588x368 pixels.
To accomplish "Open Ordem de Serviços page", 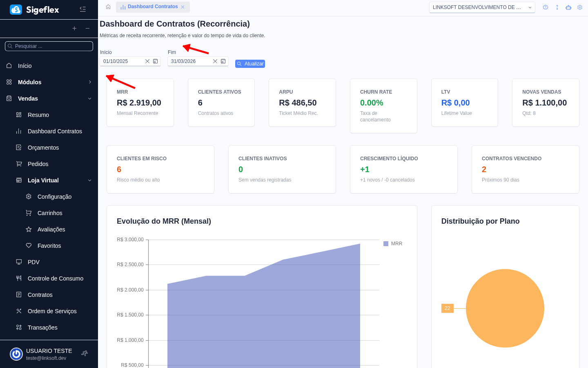I will (x=52, y=311).
